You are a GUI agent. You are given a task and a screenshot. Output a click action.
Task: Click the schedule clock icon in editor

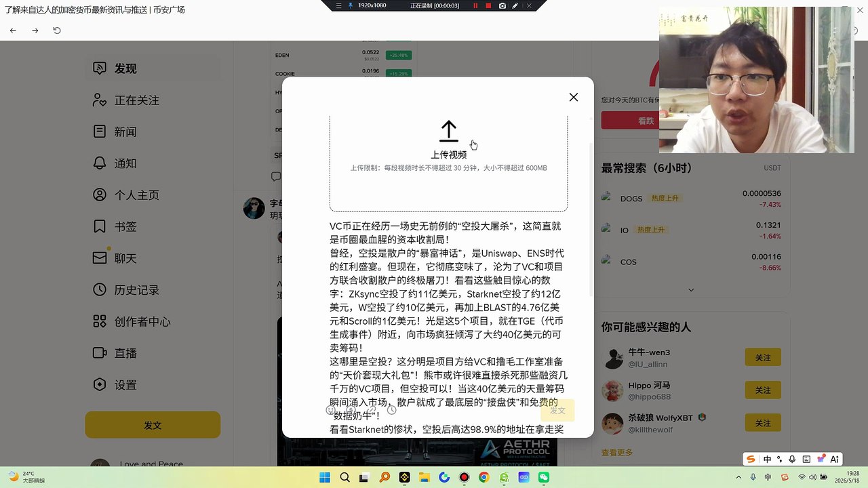[391, 410]
